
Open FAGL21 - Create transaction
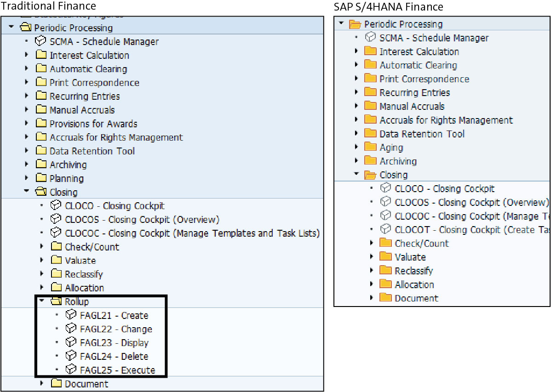pyautogui.click(x=114, y=315)
